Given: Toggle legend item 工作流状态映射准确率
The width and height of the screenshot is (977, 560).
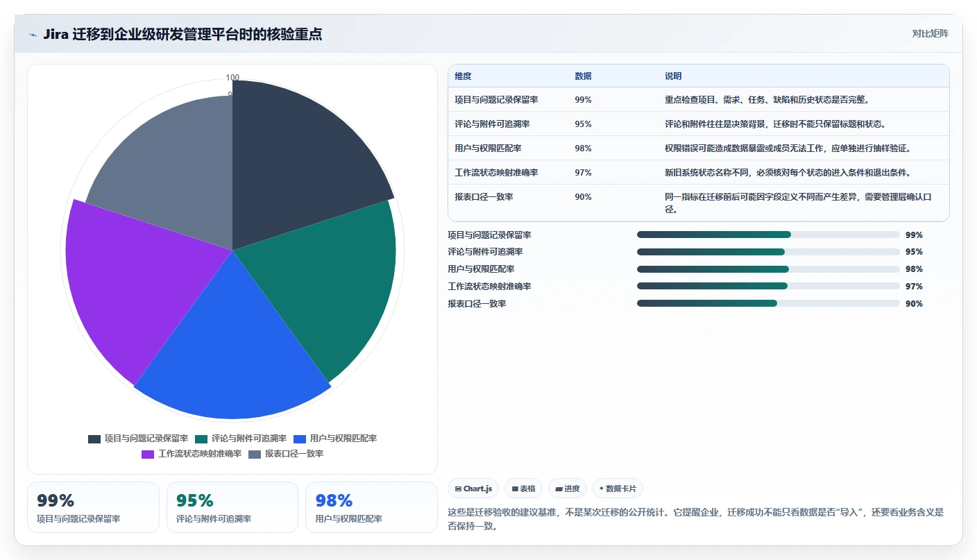Looking at the screenshot, I should 192,454.
